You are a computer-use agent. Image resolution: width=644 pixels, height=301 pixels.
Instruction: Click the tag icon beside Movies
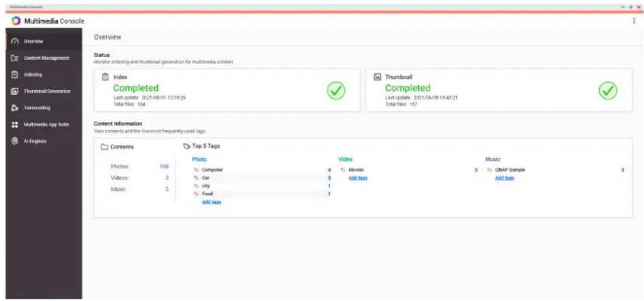point(343,170)
